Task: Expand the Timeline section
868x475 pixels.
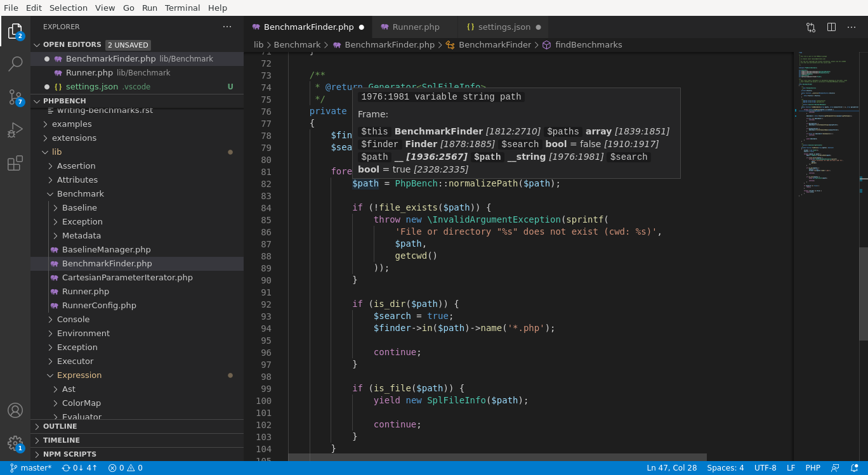Action: [x=137, y=441]
